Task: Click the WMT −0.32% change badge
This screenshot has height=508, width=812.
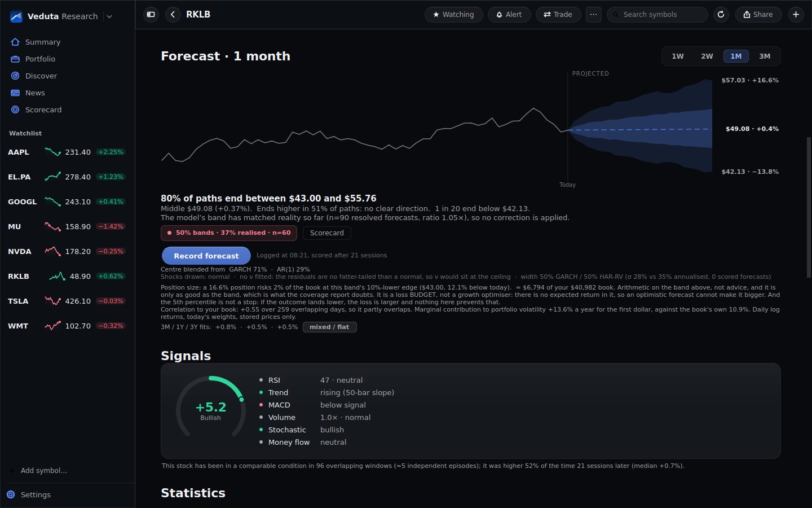Action: click(111, 326)
